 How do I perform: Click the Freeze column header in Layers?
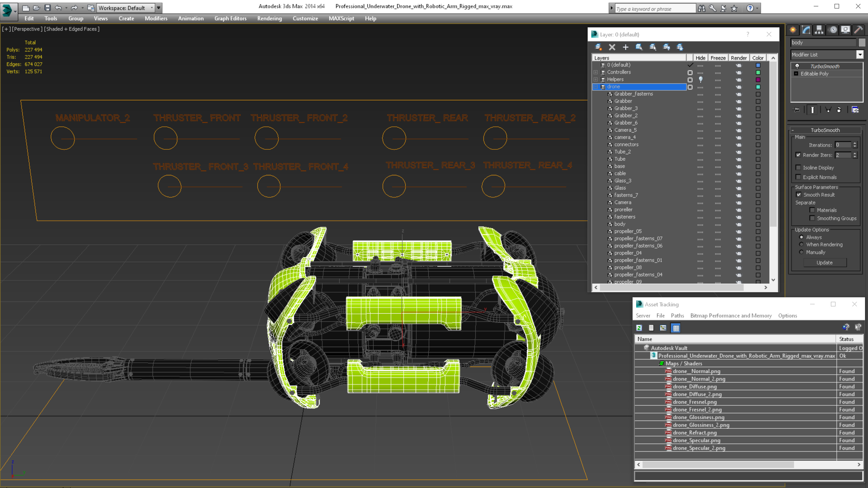point(718,58)
